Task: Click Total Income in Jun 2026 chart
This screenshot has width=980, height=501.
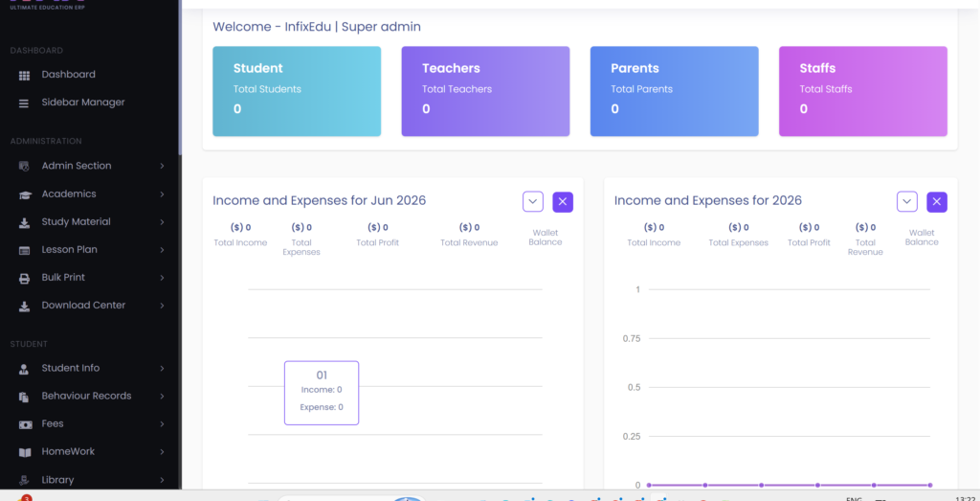Action: pyautogui.click(x=240, y=236)
